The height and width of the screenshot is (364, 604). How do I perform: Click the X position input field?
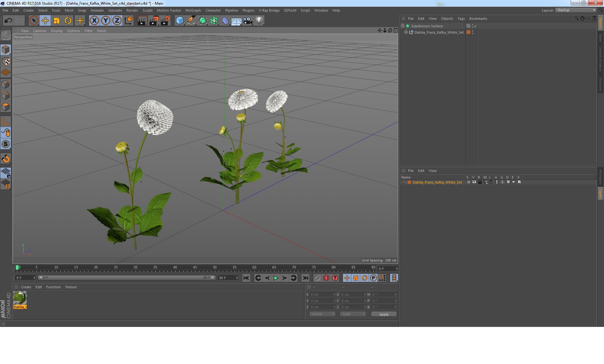(x=322, y=295)
